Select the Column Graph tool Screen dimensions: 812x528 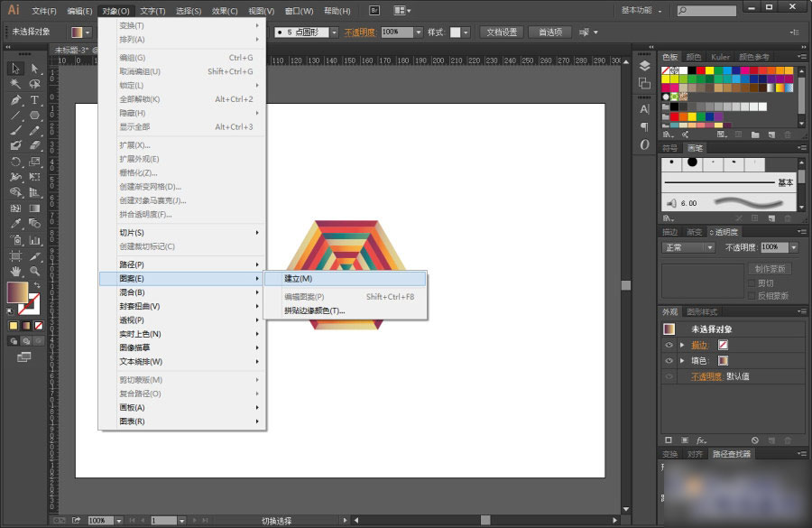coord(34,240)
